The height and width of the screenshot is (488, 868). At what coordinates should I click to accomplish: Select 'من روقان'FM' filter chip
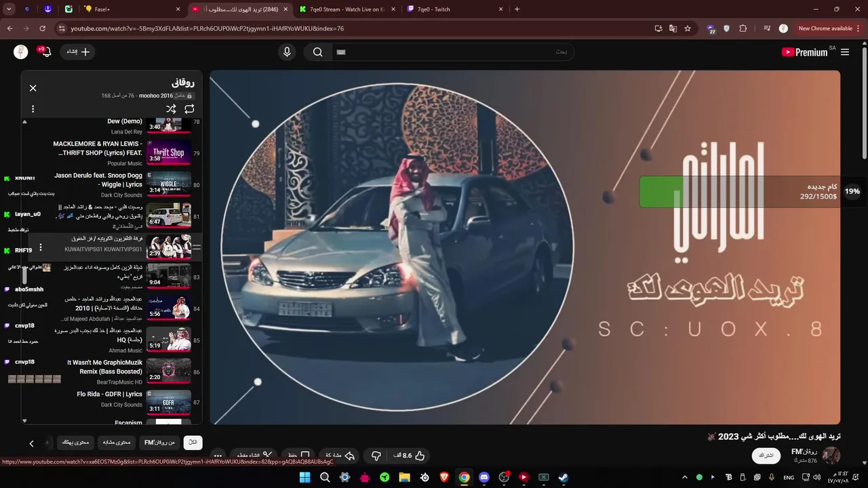pyautogui.click(x=159, y=443)
